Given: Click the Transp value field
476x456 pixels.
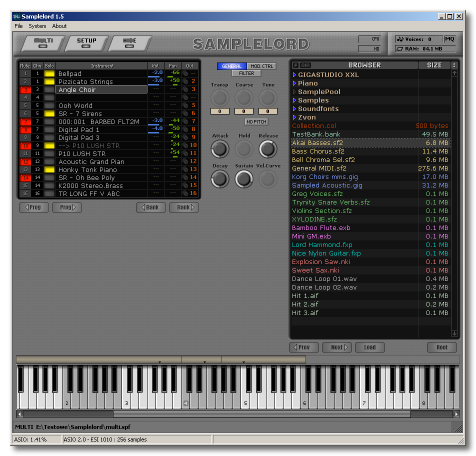Looking at the screenshot, I should [220, 111].
